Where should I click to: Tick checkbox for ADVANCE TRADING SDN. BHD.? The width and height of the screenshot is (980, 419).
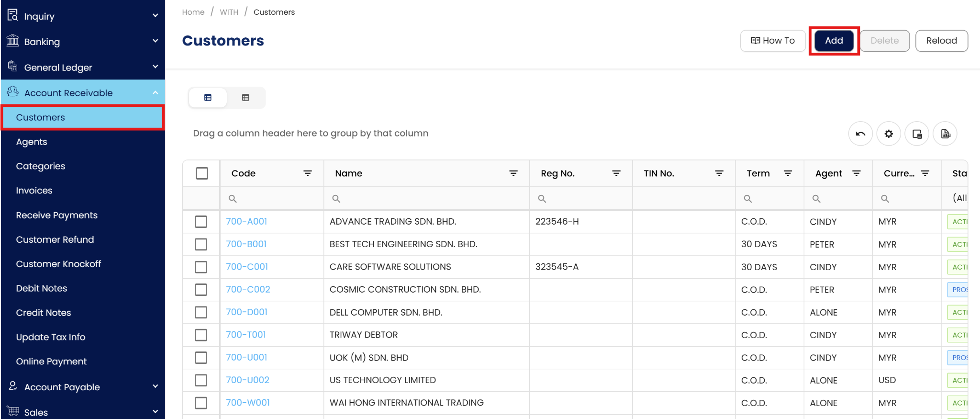tap(201, 222)
